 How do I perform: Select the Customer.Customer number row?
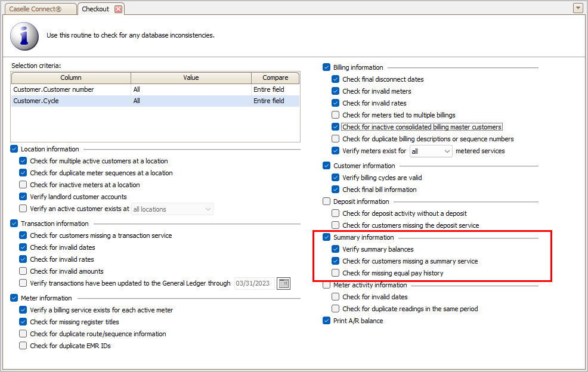(x=155, y=89)
